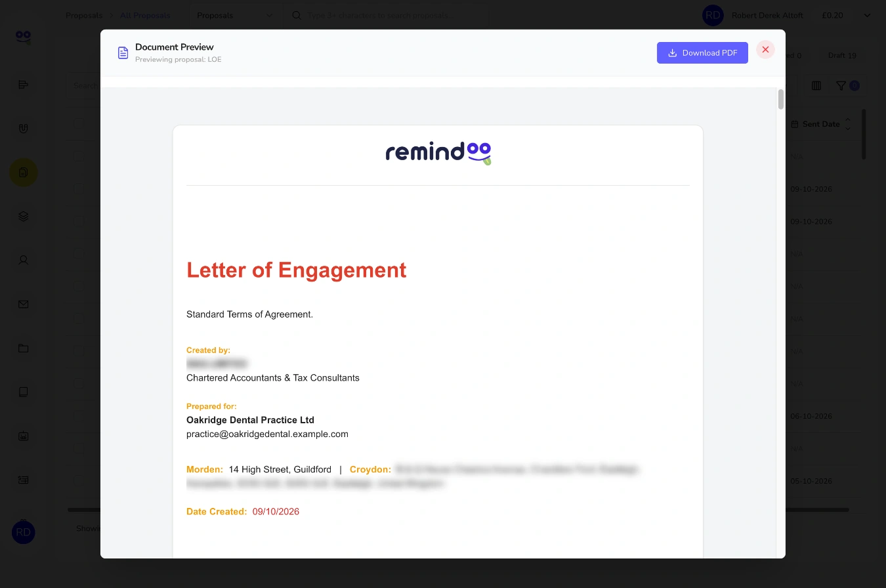This screenshot has height=588, width=886.
Task: Open the funnel filter icon in background toolbar
Action: pyautogui.click(x=841, y=85)
